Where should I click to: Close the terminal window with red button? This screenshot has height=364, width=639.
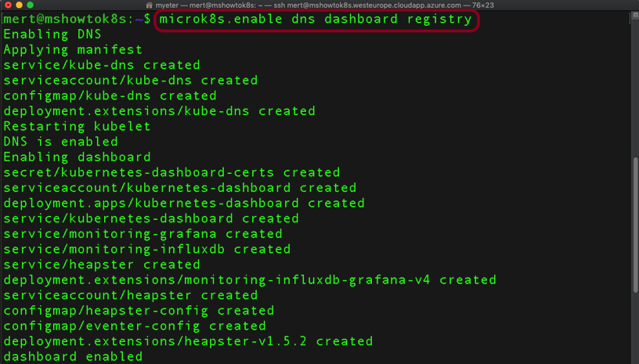tap(8, 5)
